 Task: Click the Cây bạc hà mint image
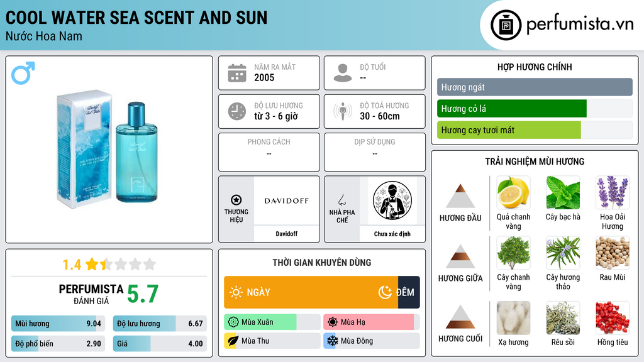point(563,192)
